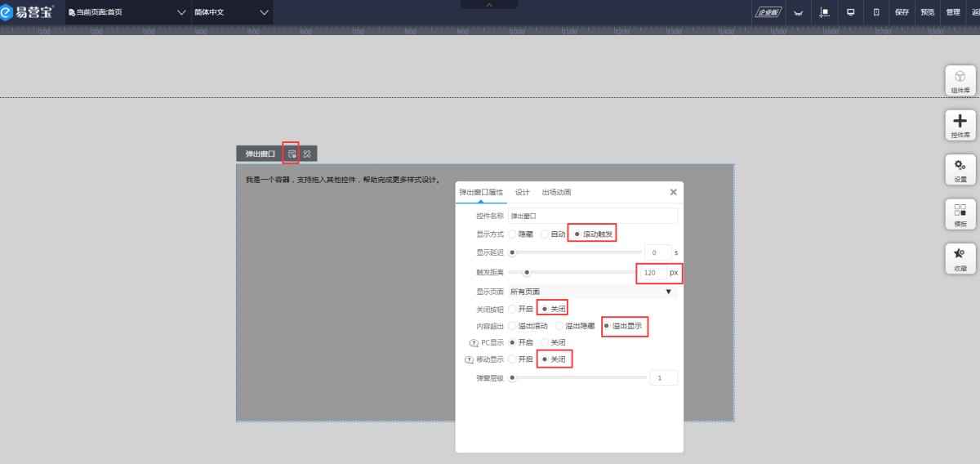The height and width of the screenshot is (464, 980).
Task: Switch to the mobile phone view icon
Action: (x=876, y=12)
